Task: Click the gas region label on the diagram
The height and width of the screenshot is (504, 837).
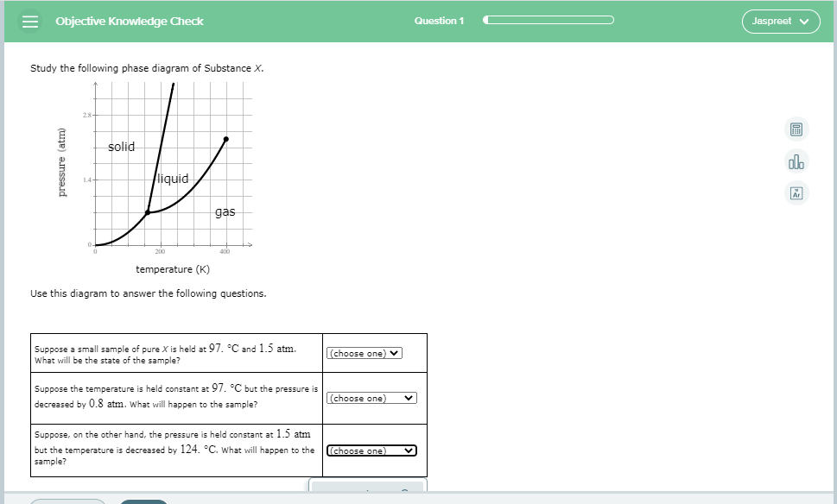Action: (x=225, y=211)
